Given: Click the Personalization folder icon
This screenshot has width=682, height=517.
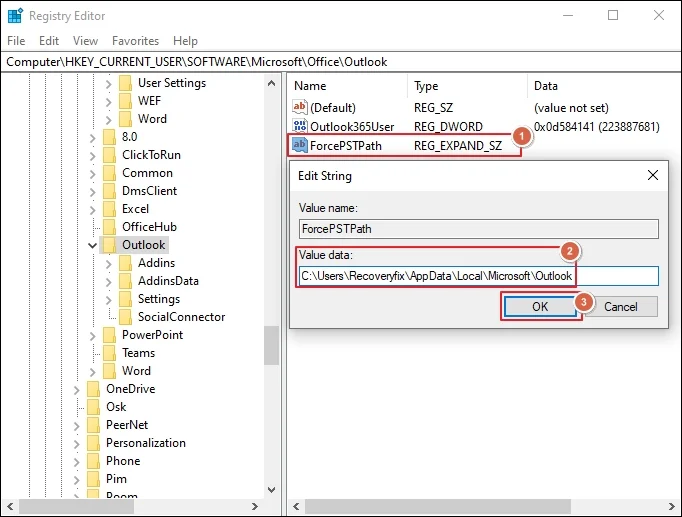Looking at the screenshot, I should [x=94, y=443].
